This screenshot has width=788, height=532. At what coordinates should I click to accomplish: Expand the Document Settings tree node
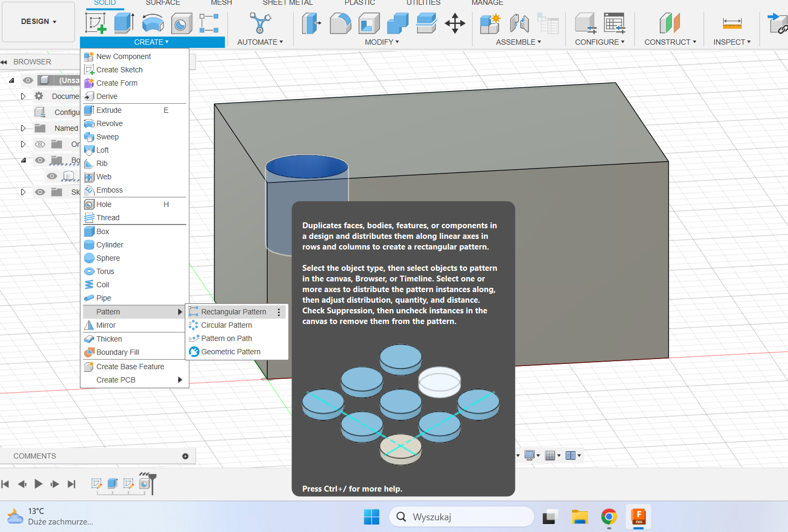pos(23,96)
